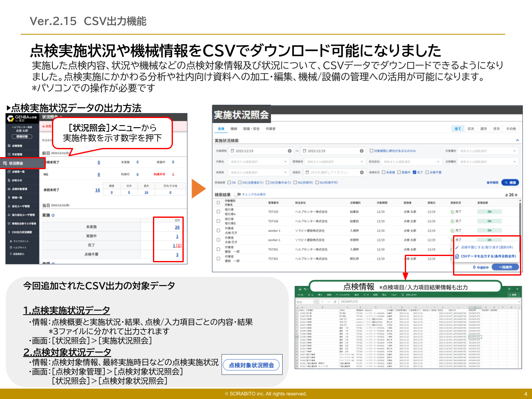This screenshot has width=532, height=399.
Task: Click the help icon beside 実施 heading
Action: coord(53,215)
